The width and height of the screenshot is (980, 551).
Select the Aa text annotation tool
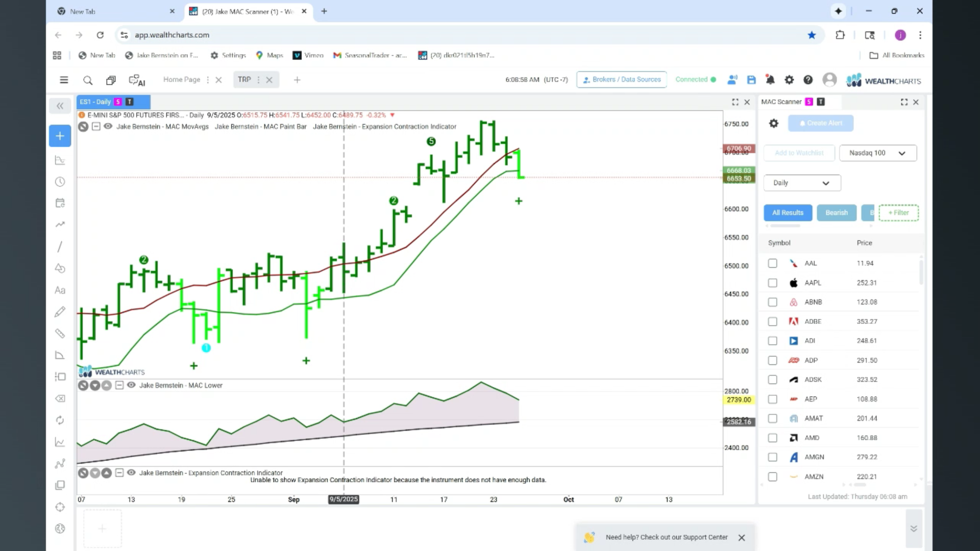(60, 290)
